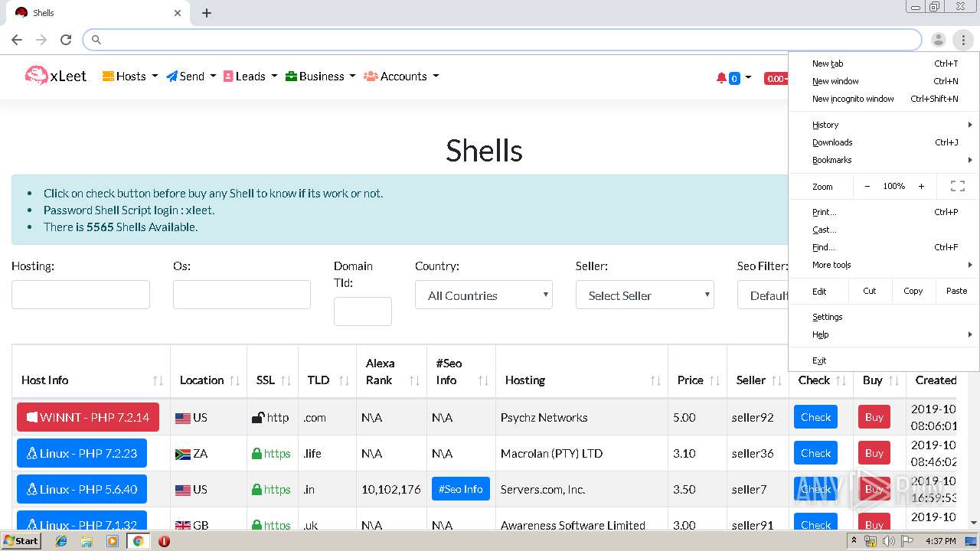This screenshot has height=551, width=980.
Task: Click the #Seo Info button
Action: pyautogui.click(x=461, y=489)
